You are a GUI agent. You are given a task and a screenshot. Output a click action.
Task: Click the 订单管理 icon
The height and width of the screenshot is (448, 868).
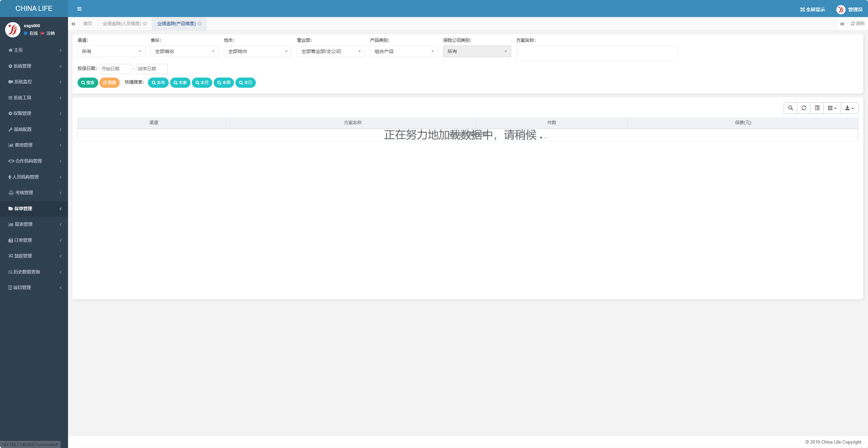(x=11, y=240)
